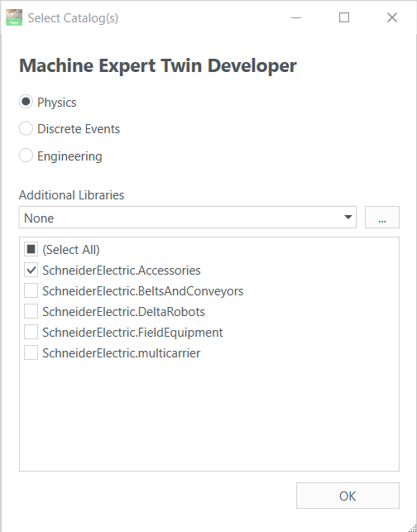
Task: Confirm selection with the OK button
Action: pos(347,496)
